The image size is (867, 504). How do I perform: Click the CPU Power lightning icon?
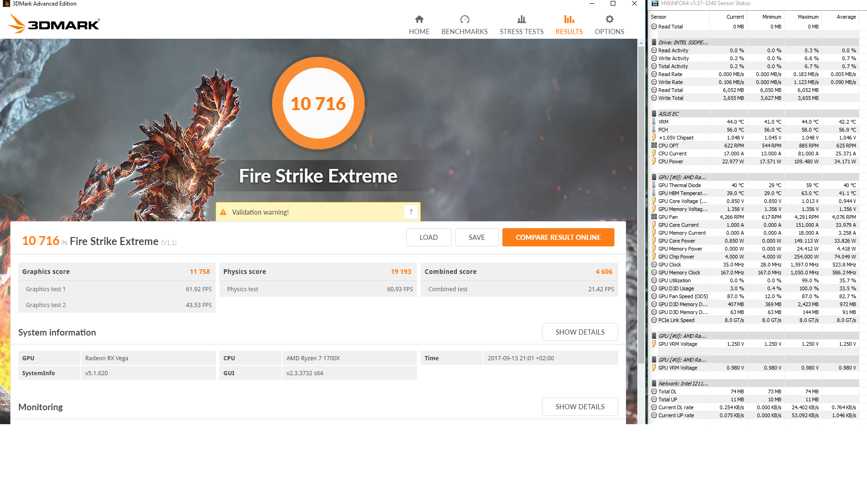(654, 161)
